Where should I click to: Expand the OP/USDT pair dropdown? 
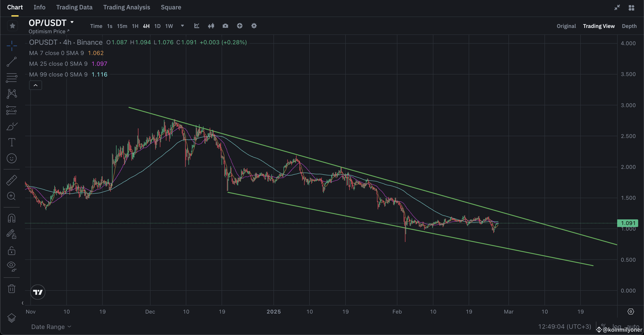[72, 22]
